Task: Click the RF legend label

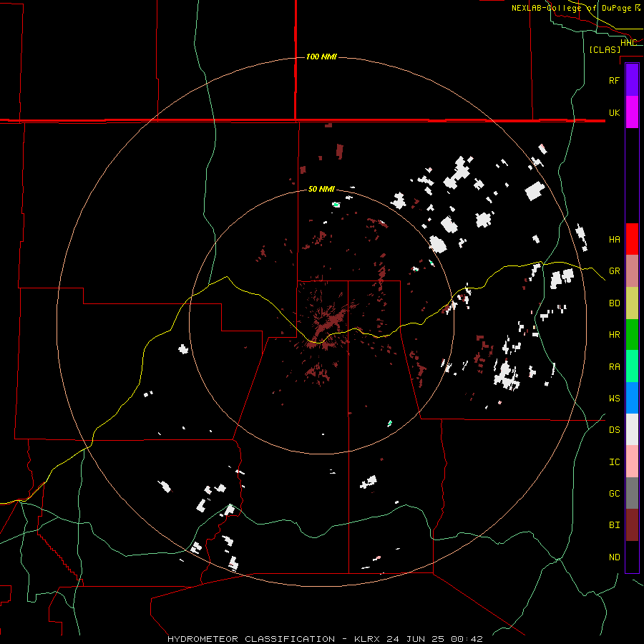Action: pos(614,80)
